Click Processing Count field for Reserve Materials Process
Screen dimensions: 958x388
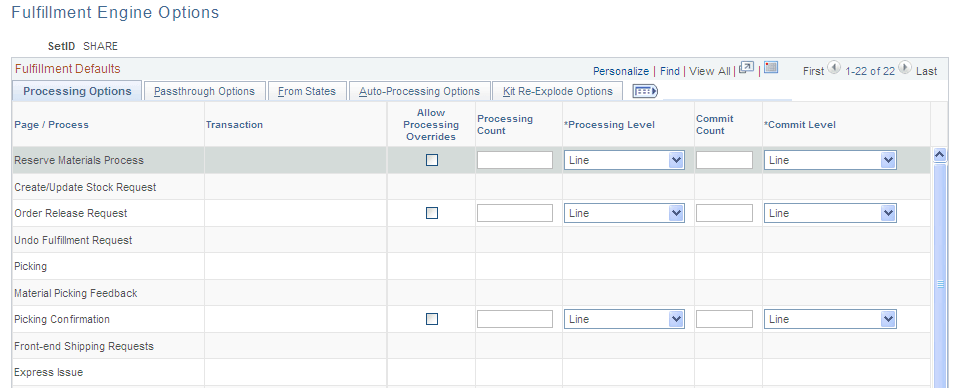[x=515, y=160]
